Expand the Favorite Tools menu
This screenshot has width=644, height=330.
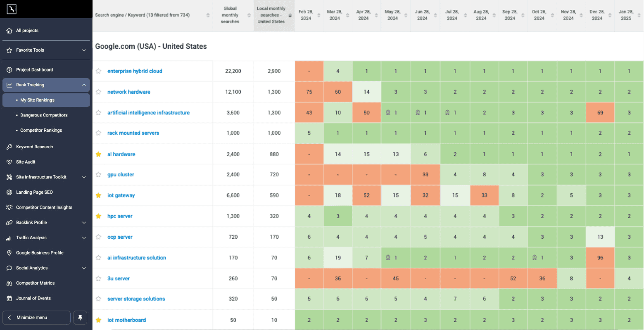click(x=84, y=50)
